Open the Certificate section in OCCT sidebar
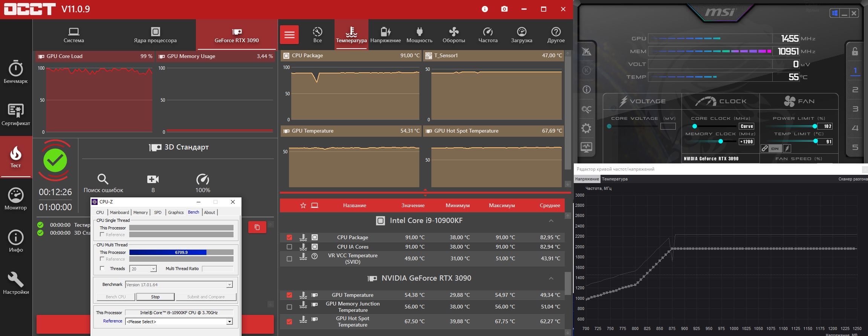This screenshot has height=336, width=868. 16,115
